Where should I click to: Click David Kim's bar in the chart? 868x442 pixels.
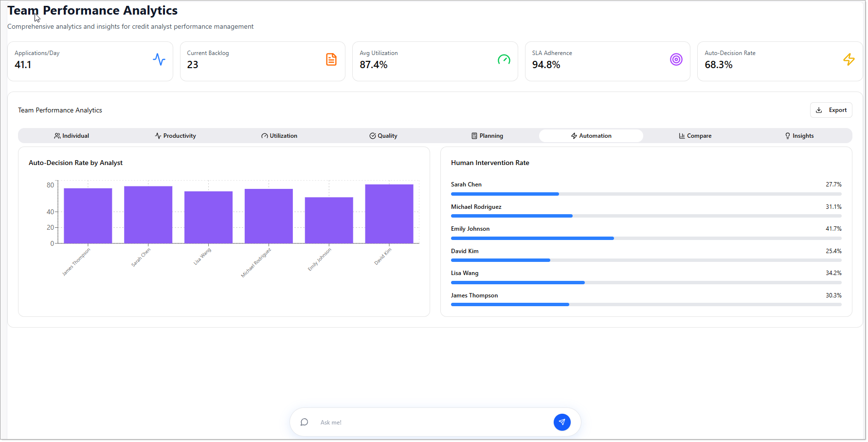(x=389, y=214)
